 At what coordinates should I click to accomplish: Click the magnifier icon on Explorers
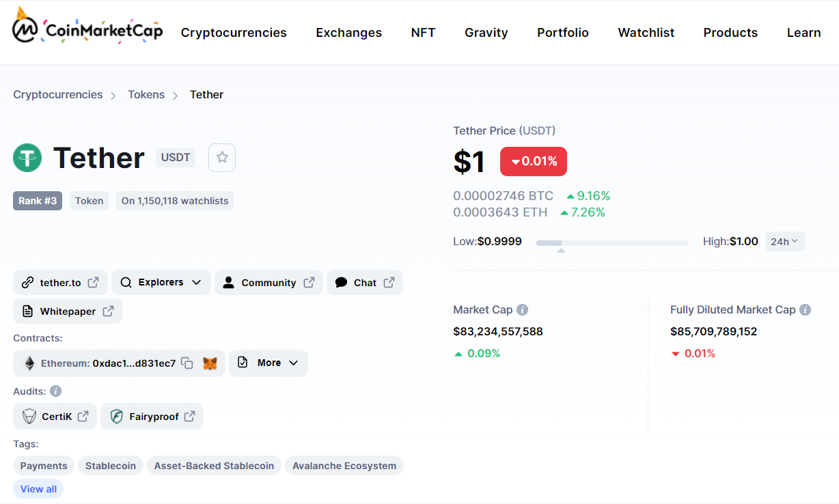pos(126,282)
